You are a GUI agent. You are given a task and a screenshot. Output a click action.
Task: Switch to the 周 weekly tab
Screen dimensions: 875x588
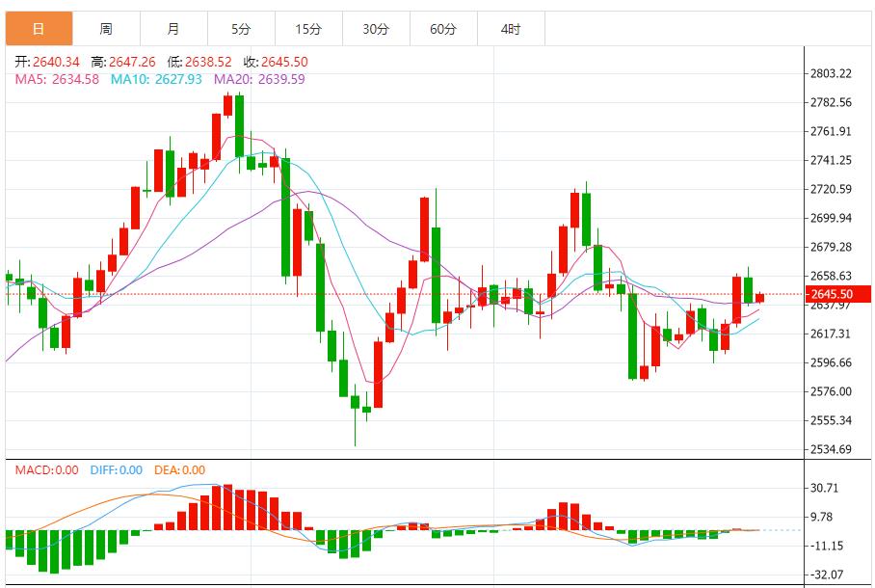(106, 29)
